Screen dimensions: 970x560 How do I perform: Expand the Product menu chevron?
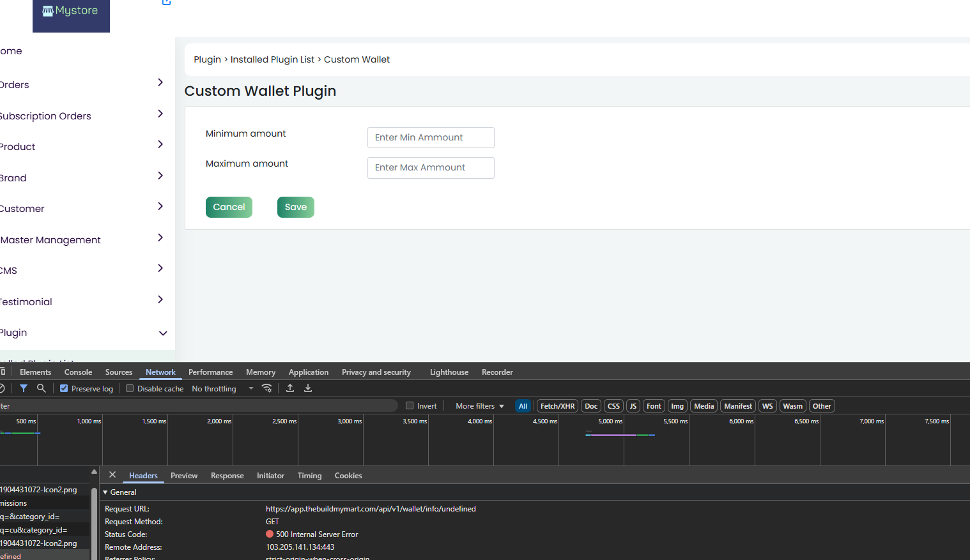pyautogui.click(x=160, y=144)
